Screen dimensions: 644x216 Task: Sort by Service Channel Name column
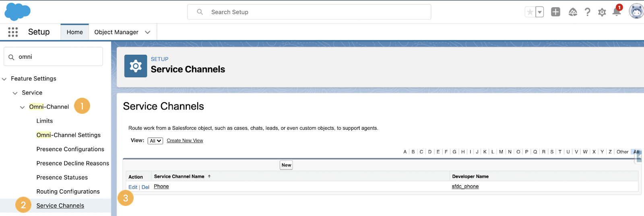(179, 176)
